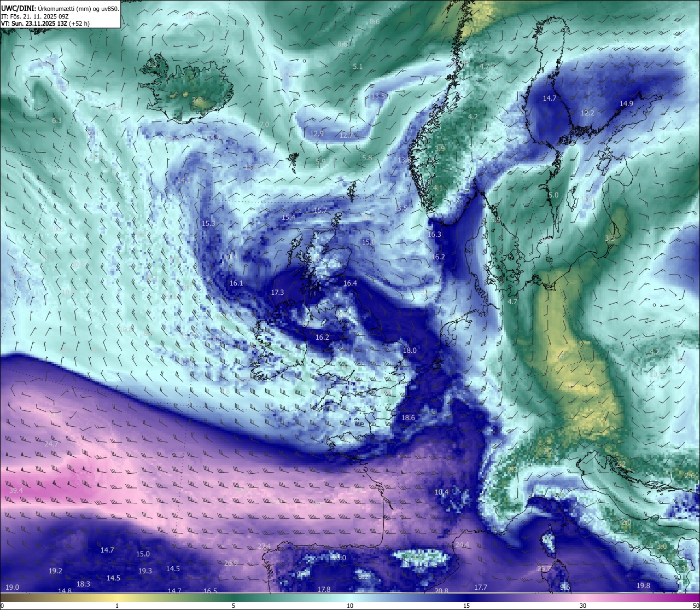
Task: Click the 50 tick label on color scale
Action: click(x=696, y=606)
